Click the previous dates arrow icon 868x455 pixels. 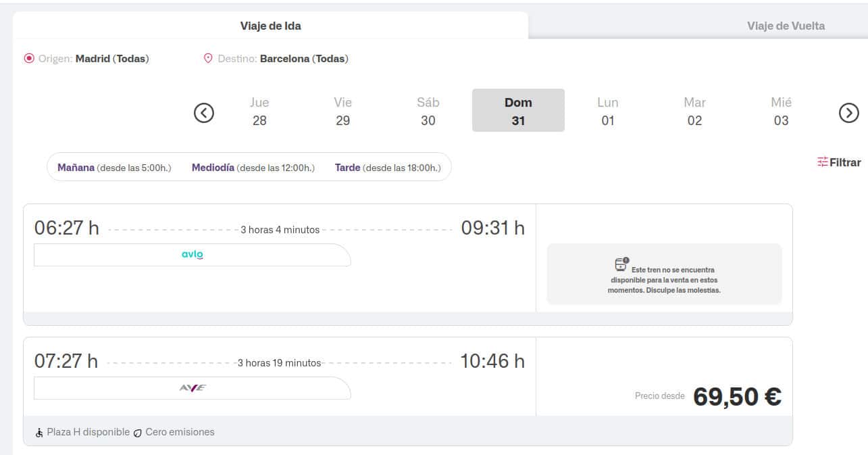204,113
